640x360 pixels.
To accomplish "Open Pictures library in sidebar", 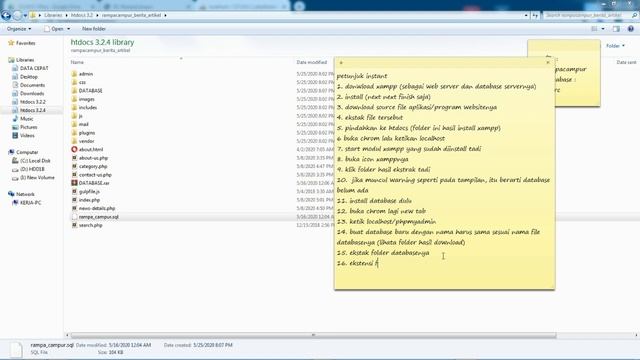I will 28,127.
